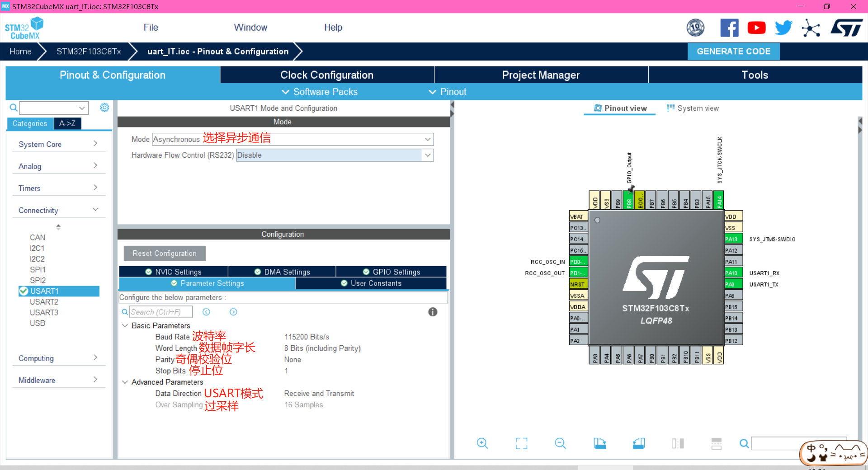
Task: Click the GENERATE CODE button
Action: click(x=734, y=52)
